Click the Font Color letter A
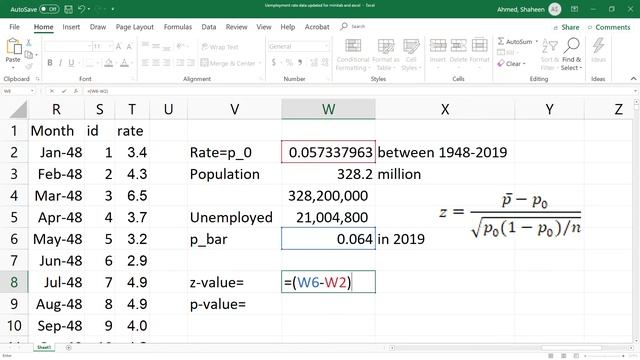Viewport: 640px width, 360px height. [x=124, y=63]
